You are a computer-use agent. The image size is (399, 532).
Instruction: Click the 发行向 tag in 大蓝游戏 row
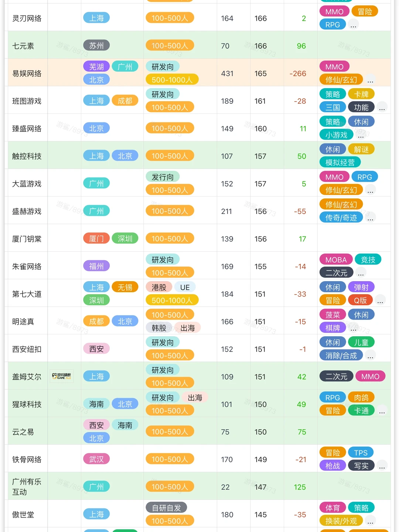tap(163, 177)
